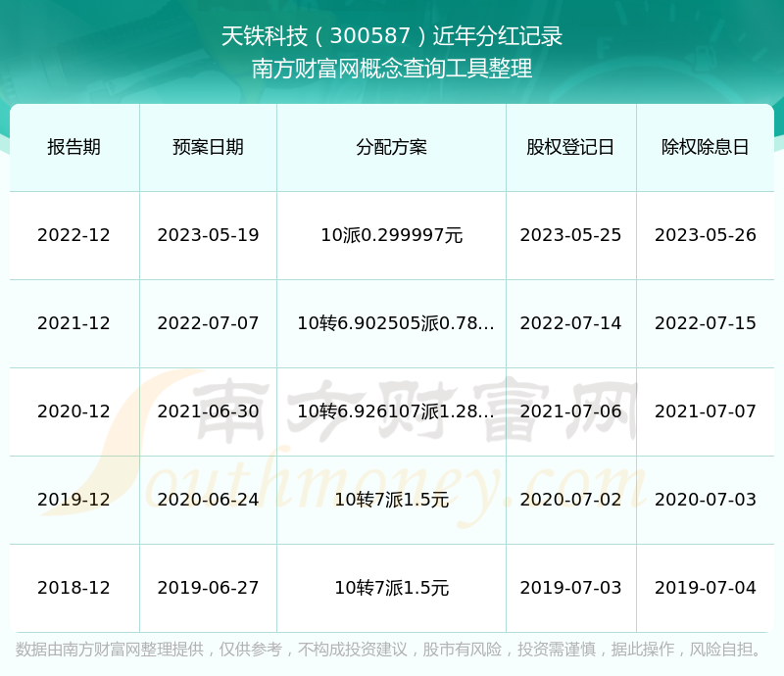
Task: Click the title 天铁科技（300587）近年分红记录
Action: click(x=391, y=36)
